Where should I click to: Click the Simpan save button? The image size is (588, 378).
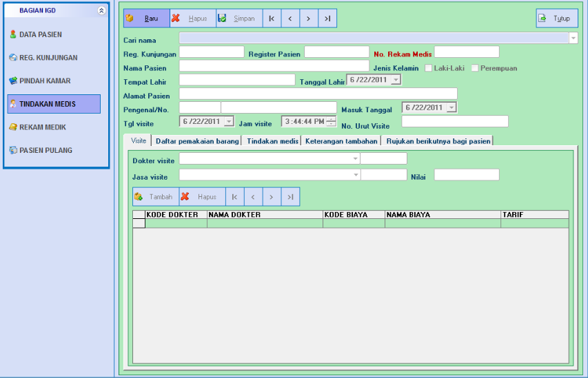pyautogui.click(x=239, y=19)
